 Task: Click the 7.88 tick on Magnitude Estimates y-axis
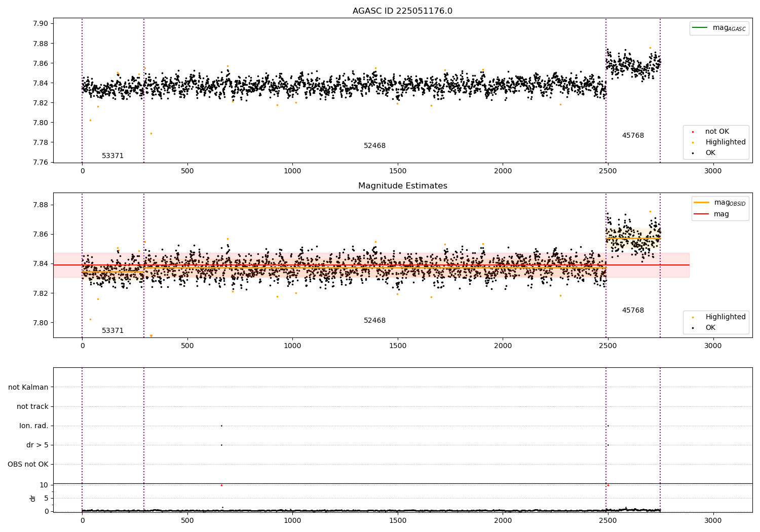(x=41, y=205)
